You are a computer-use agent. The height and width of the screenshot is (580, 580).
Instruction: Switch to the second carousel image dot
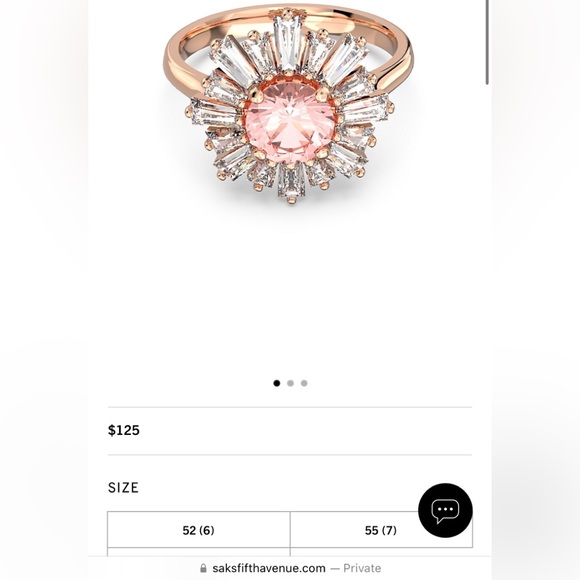point(290,383)
